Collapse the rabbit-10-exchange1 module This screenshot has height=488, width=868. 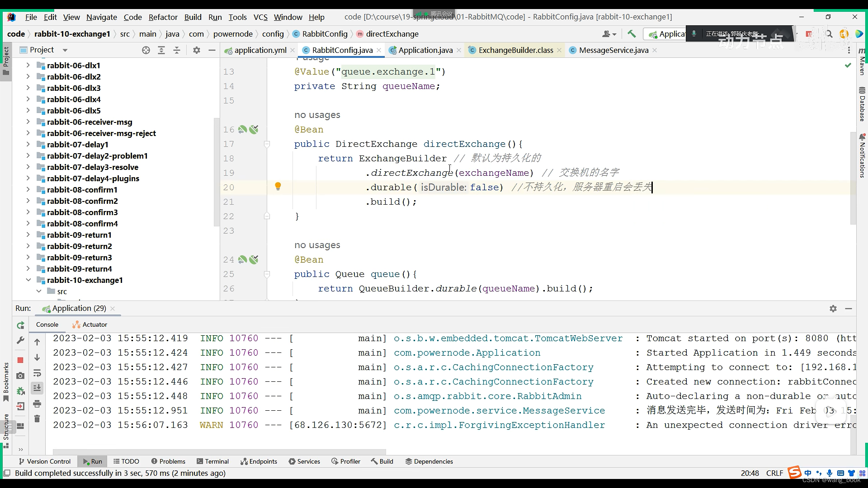(28, 280)
